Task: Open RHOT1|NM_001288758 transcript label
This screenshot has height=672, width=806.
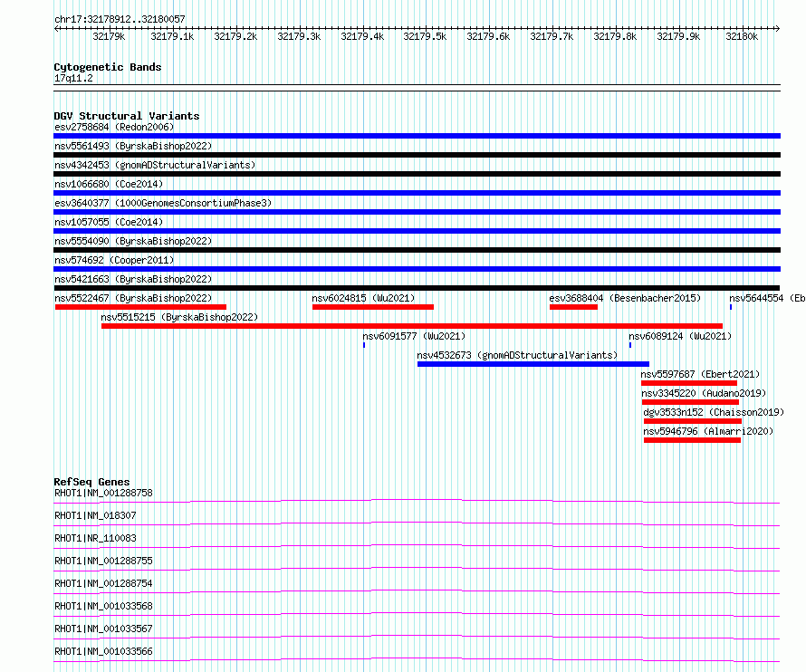Action: (x=103, y=493)
